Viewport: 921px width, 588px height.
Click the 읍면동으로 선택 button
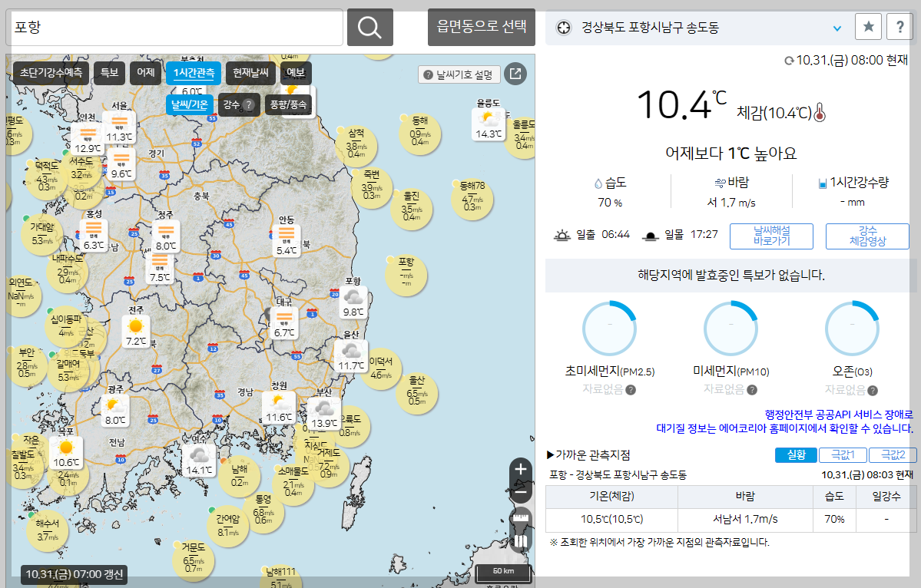482,26
